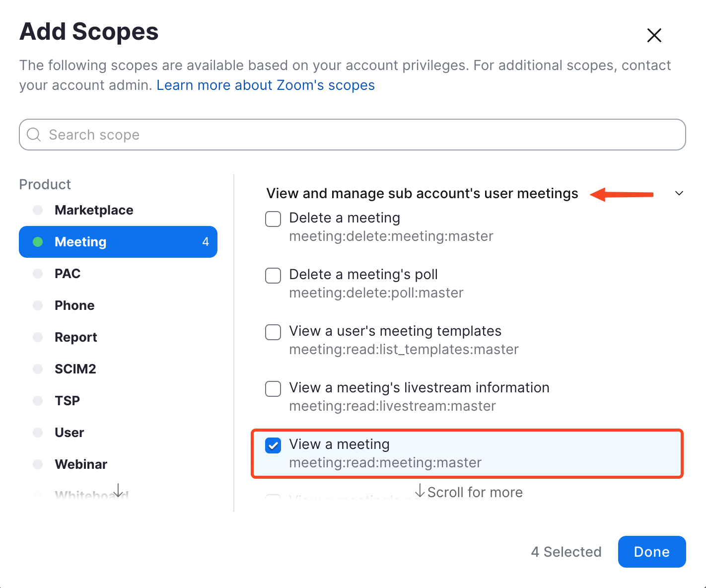Click the Add Scopes dialog title
The image size is (706, 588).
pyautogui.click(x=89, y=32)
